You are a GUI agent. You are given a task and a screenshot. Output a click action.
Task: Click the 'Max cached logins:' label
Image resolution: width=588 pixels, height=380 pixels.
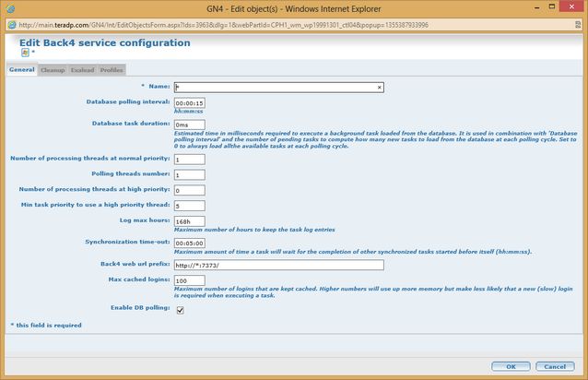click(139, 279)
